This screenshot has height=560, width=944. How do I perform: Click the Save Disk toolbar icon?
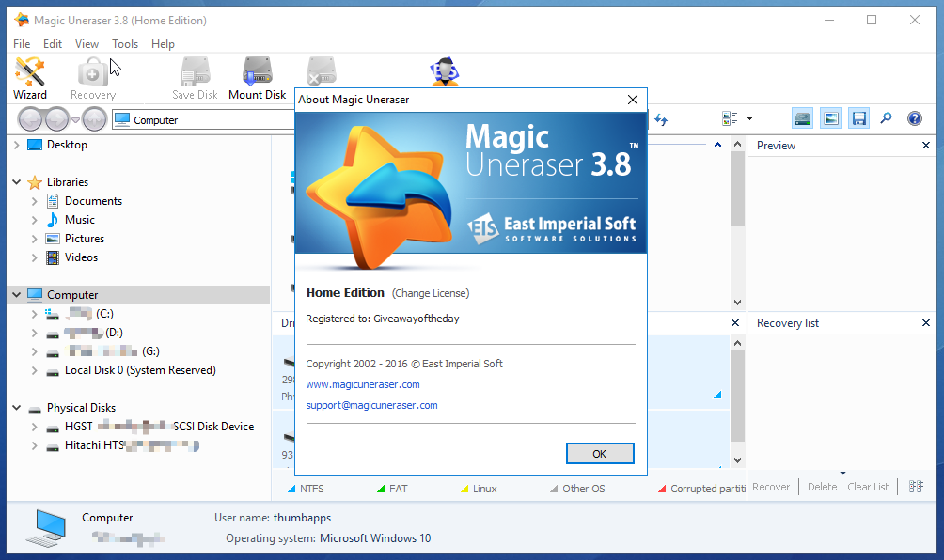(x=195, y=78)
